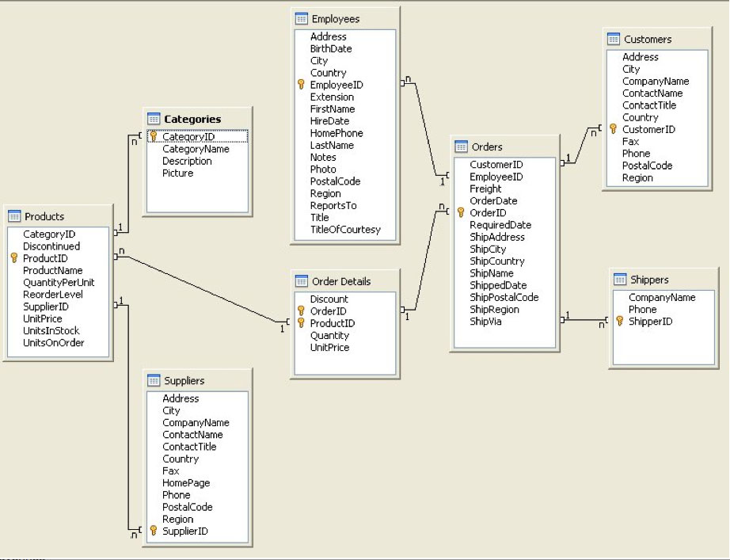This screenshot has width=730, height=560.
Task: Select the Quantity field in Order Details
Action: tap(329, 335)
